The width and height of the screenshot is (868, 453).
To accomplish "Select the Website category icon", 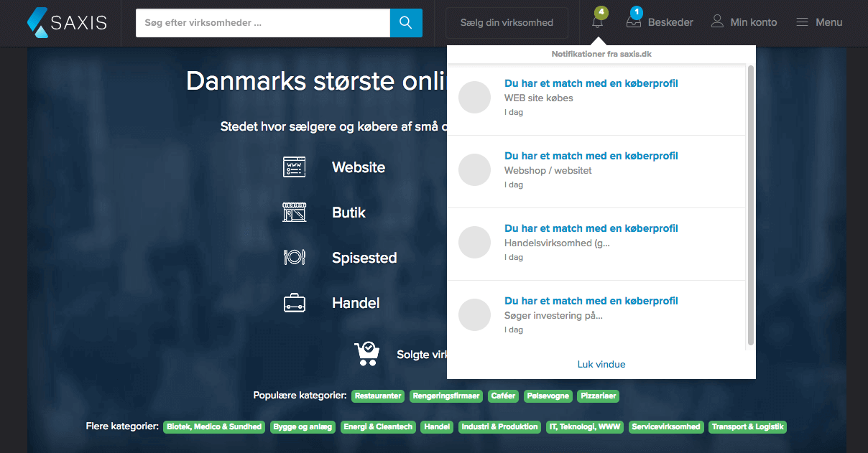I will point(294,167).
